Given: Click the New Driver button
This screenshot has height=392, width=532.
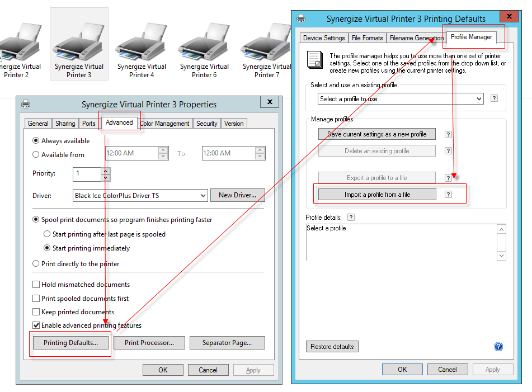Looking at the screenshot, I should [238, 195].
